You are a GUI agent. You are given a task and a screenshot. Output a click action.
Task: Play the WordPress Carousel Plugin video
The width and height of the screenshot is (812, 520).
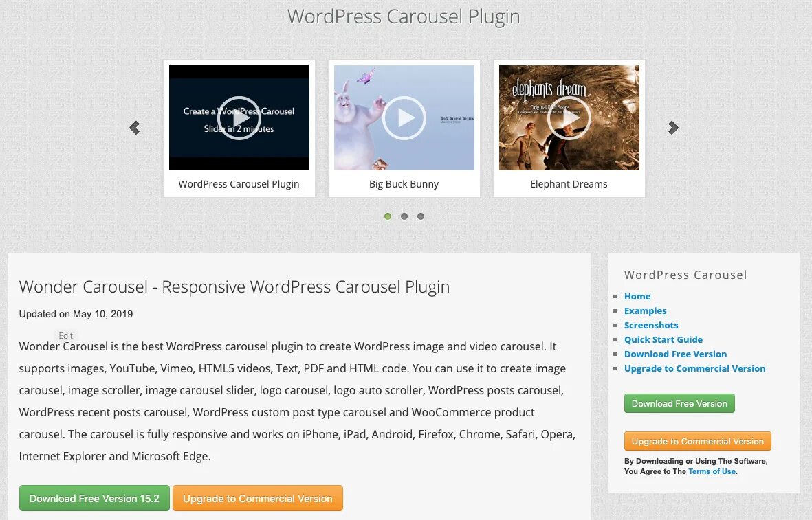tap(239, 117)
